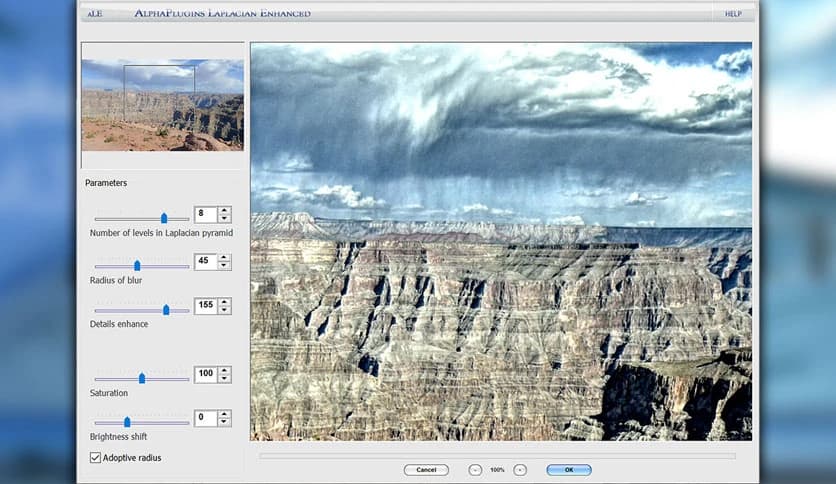Click the Radius of blur field showing 45
Screen dimensions: 836x484
point(206,261)
